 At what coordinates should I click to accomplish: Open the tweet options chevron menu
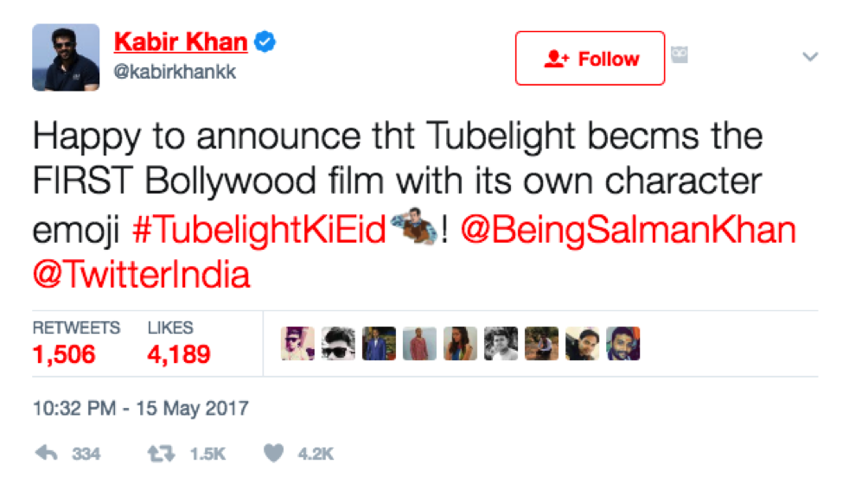click(x=810, y=56)
